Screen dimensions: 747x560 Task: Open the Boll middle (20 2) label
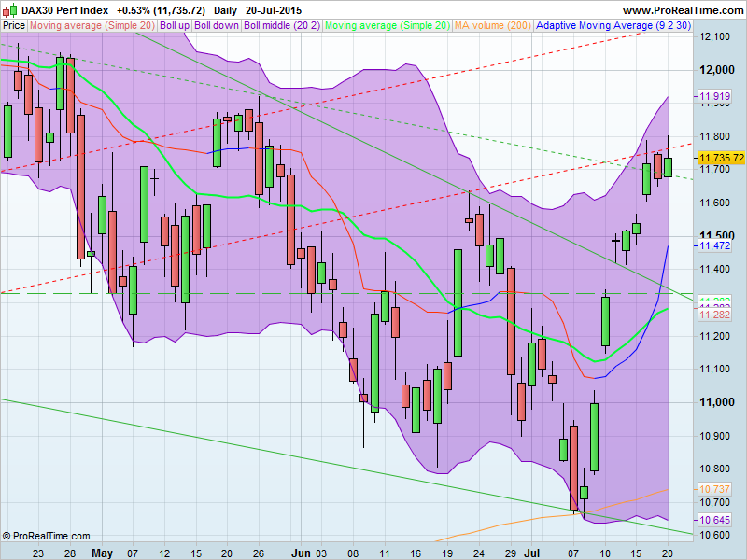point(282,26)
